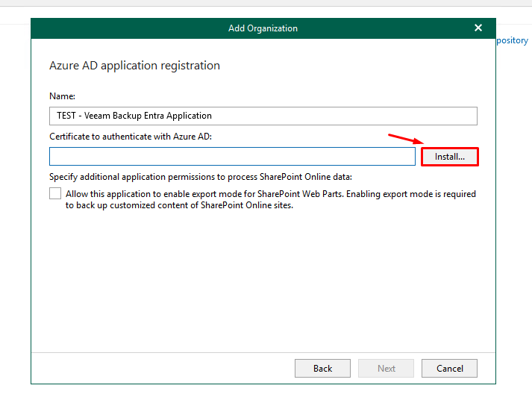Click the empty certificate input field
The width and height of the screenshot is (532, 403).
click(x=232, y=156)
